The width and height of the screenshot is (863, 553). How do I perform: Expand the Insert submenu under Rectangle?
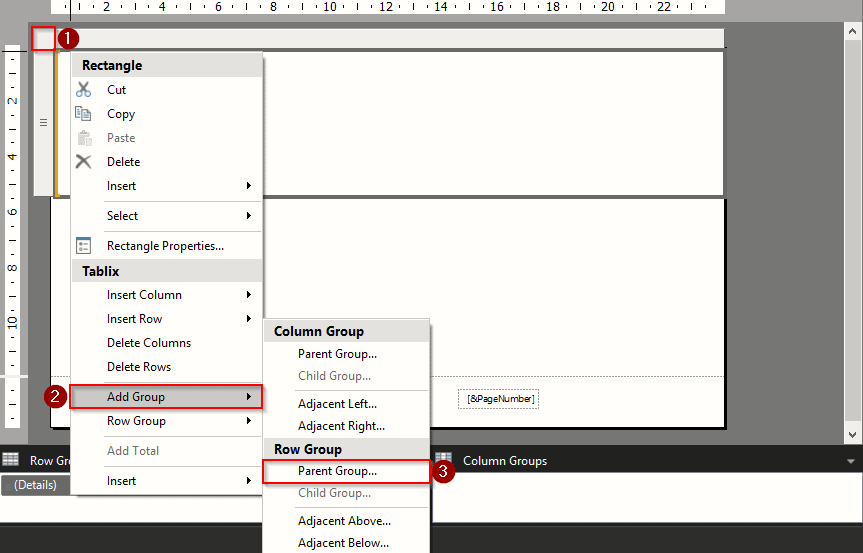(x=167, y=185)
